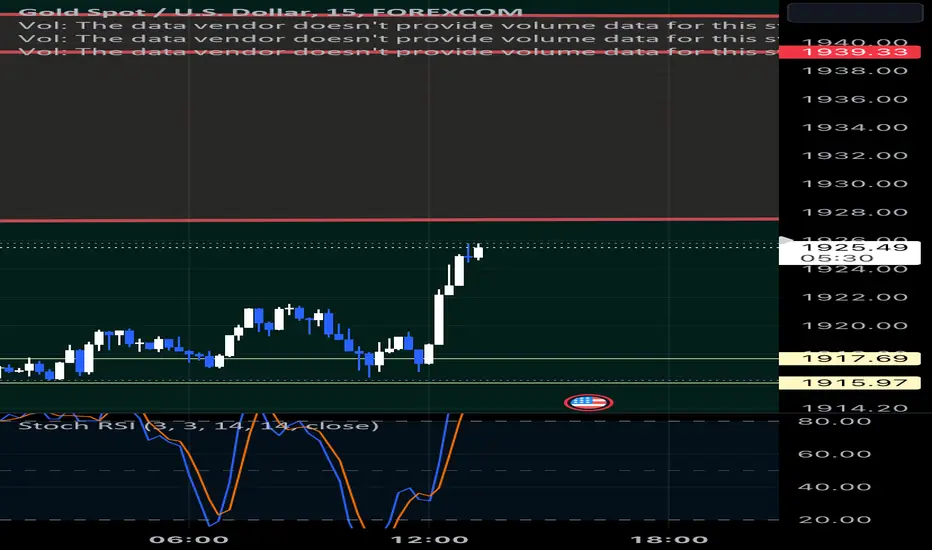
Task: Click the 1936.00 price axis label
Action: 855,99
